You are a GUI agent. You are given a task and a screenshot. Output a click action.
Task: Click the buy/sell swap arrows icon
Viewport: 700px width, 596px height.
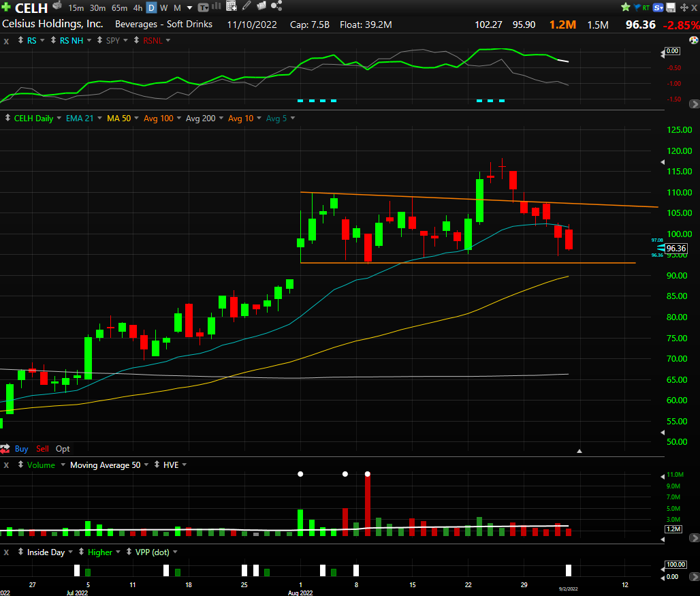click(x=5, y=449)
